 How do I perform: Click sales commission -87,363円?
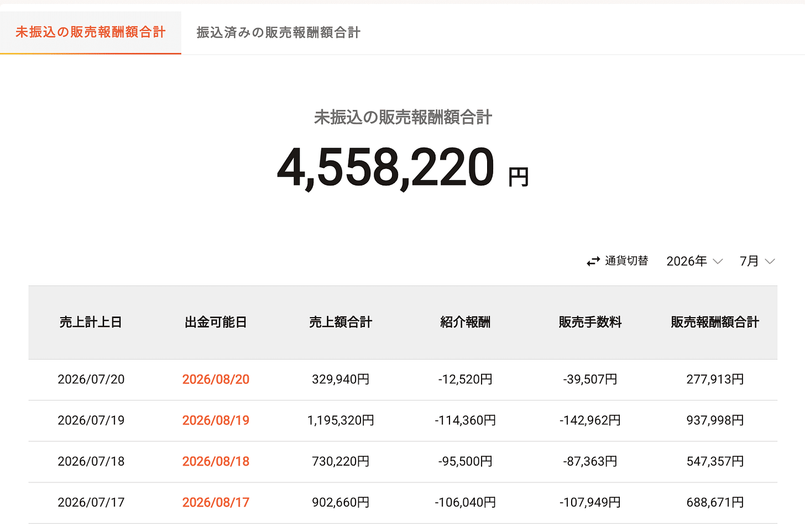(590, 461)
